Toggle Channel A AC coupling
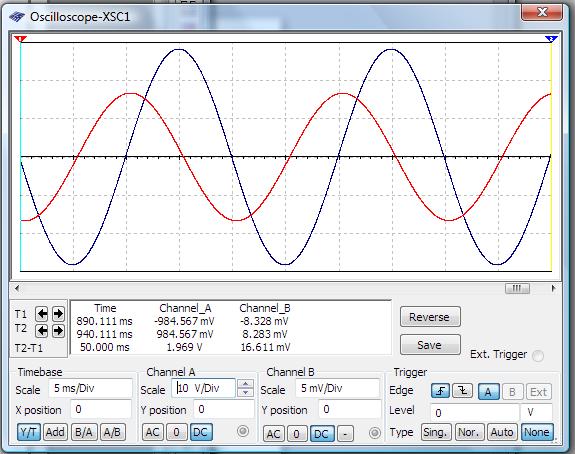 (153, 432)
